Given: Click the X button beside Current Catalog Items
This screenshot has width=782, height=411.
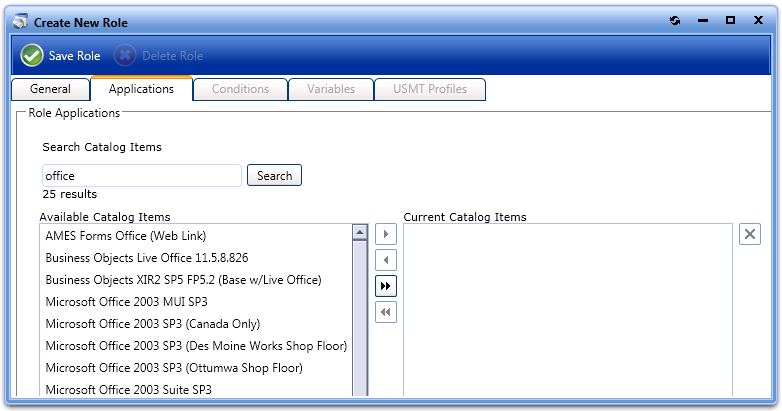Looking at the screenshot, I should [750, 234].
